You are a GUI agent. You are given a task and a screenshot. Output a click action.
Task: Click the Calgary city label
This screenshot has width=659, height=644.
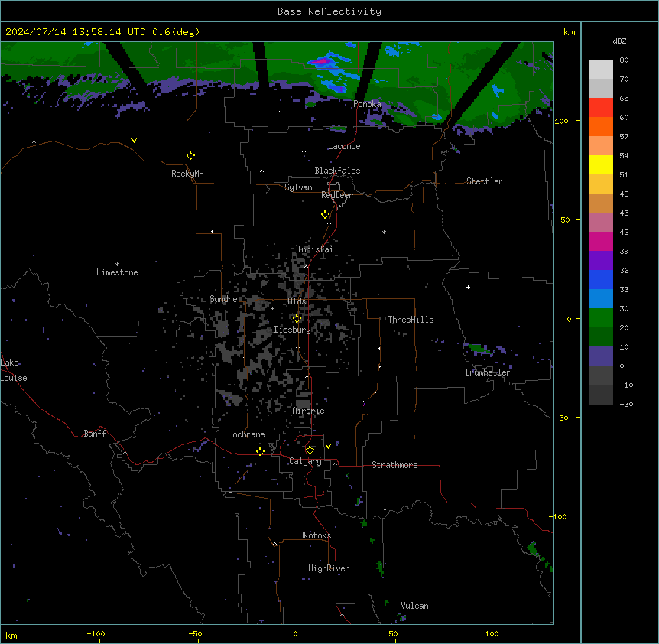(x=305, y=461)
